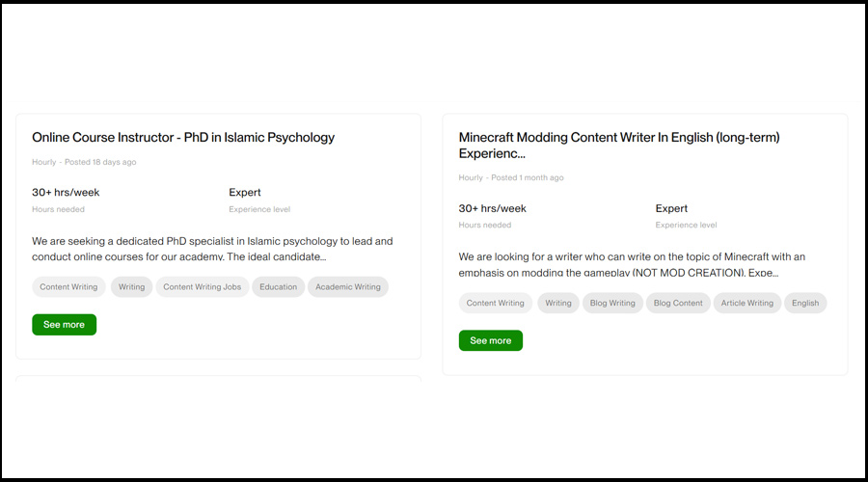This screenshot has width=868, height=482.
Task: Open the Online Course Instructor job title
Action: coord(183,138)
